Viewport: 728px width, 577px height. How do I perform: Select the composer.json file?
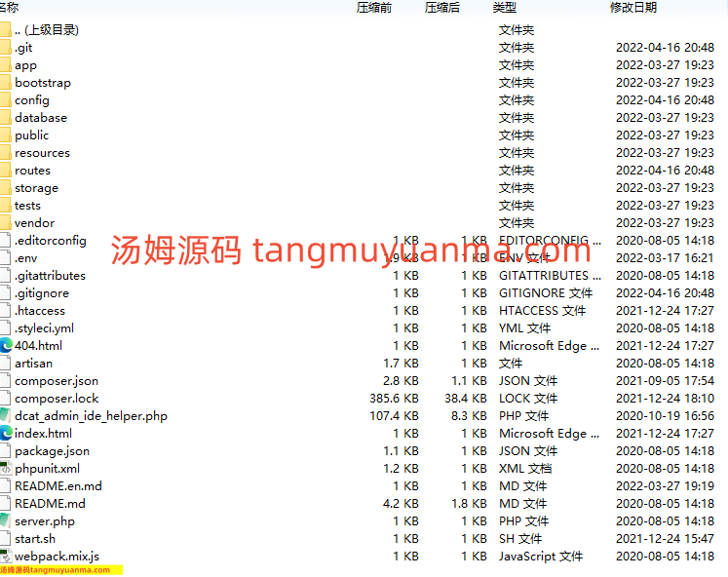(57, 381)
